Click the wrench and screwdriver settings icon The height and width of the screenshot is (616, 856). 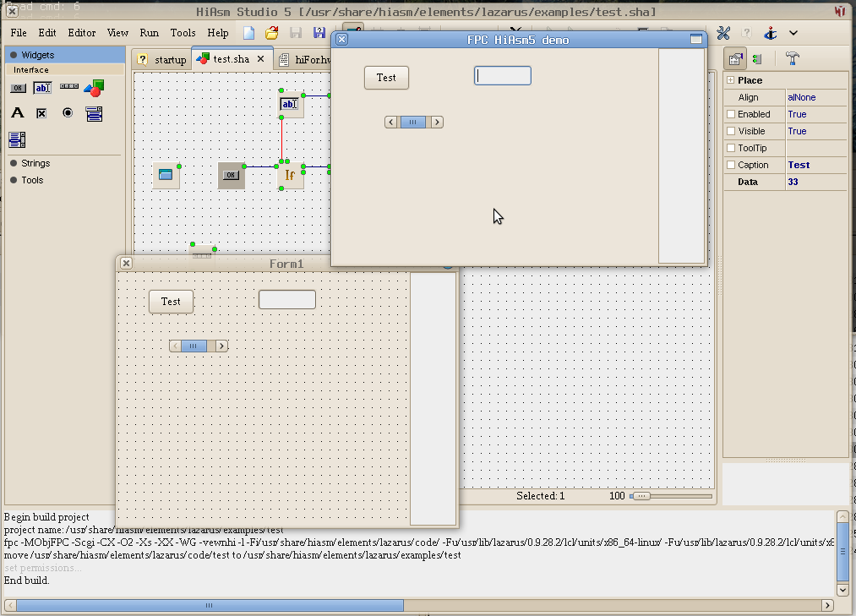coord(723,33)
